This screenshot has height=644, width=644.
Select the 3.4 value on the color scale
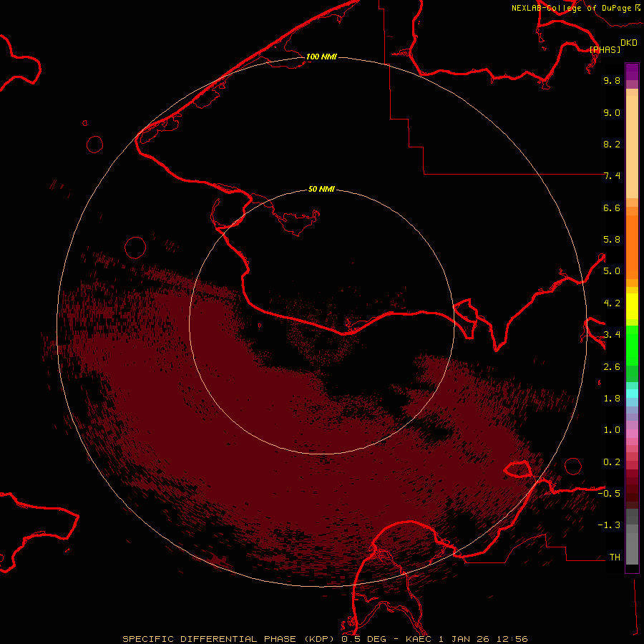[612, 335]
